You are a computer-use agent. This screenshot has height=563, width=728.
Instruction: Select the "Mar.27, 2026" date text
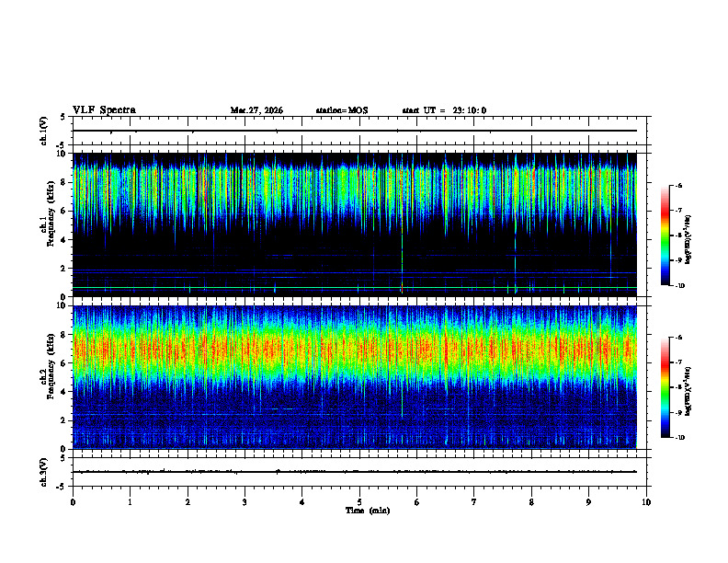point(256,110)
